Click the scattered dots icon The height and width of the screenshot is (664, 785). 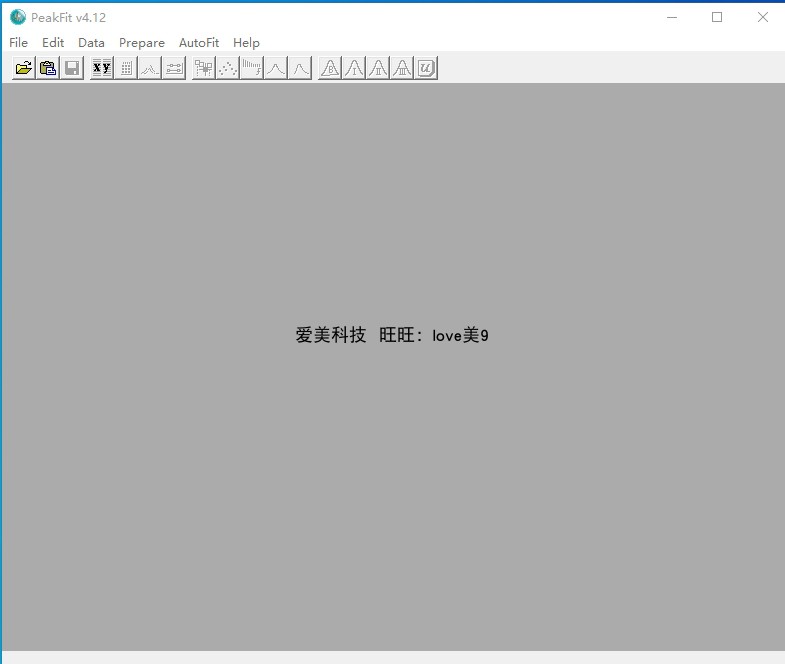point(228,68)
